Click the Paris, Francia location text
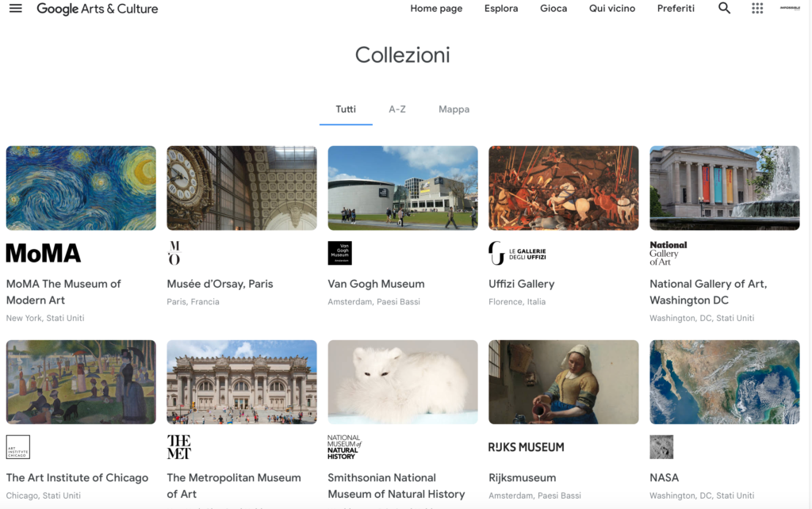This screenshot has width=812, height=509. (193, 301)
